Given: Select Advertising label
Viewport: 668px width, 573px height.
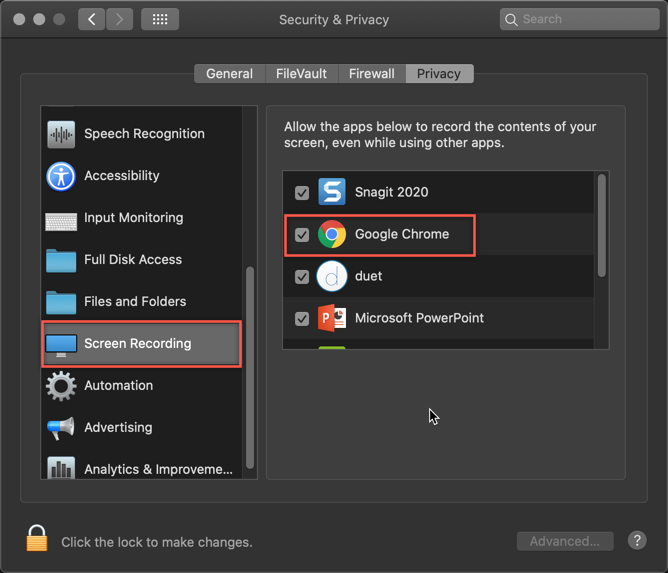Looking at the screenshot, I should [118, 427].
